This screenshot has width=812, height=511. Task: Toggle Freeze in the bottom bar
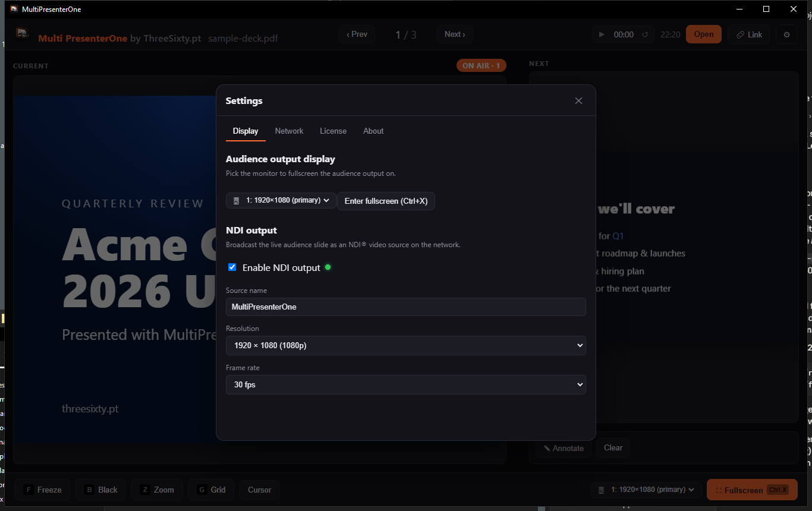tap(42, 490)
